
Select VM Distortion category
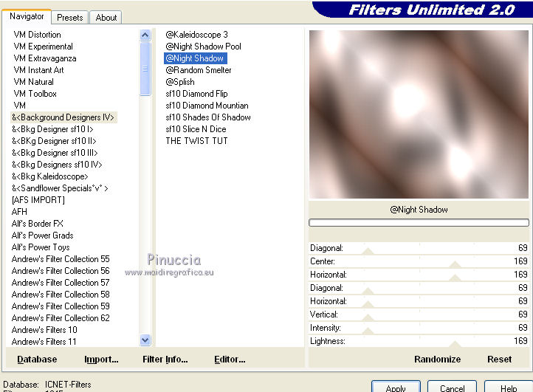click(38, 35)
